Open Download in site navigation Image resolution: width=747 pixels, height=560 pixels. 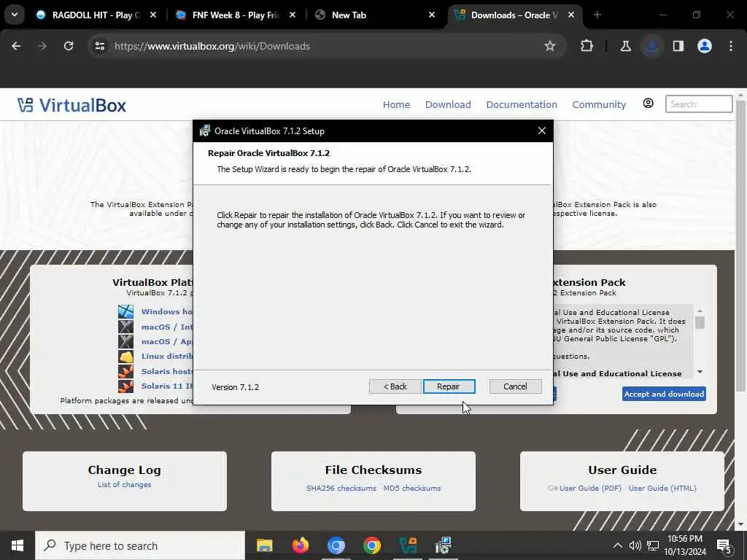[x=448, y=104]
